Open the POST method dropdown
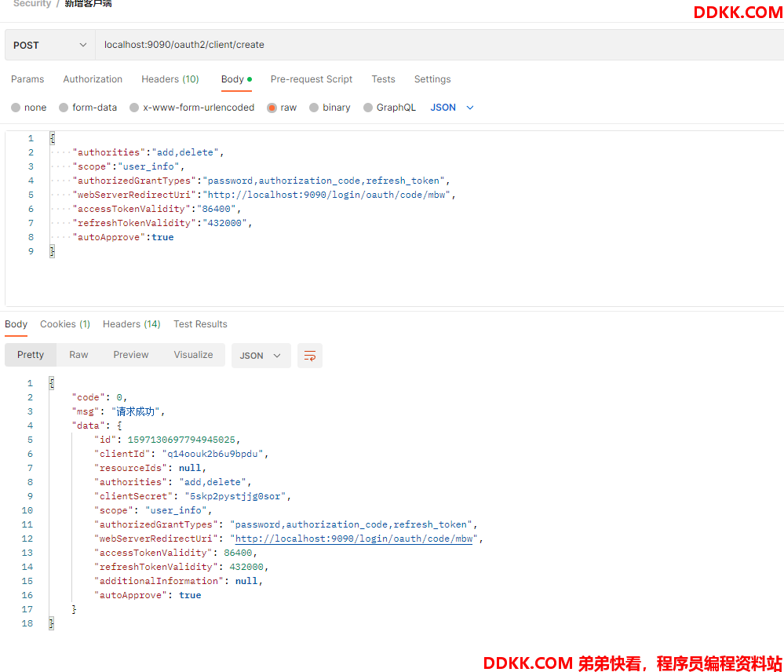The height and width of the screenshot is (672, 784). coord(50,45)
